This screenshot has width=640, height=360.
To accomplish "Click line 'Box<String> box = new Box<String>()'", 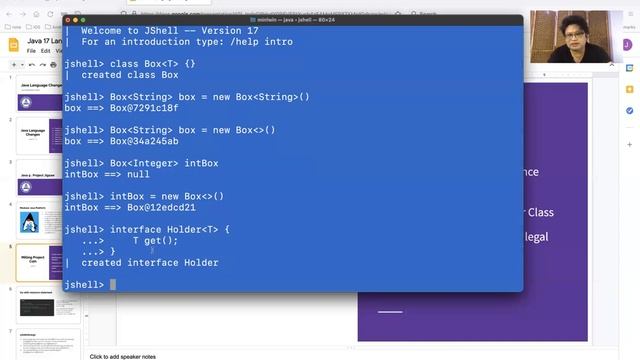I will tap(209, 97).
